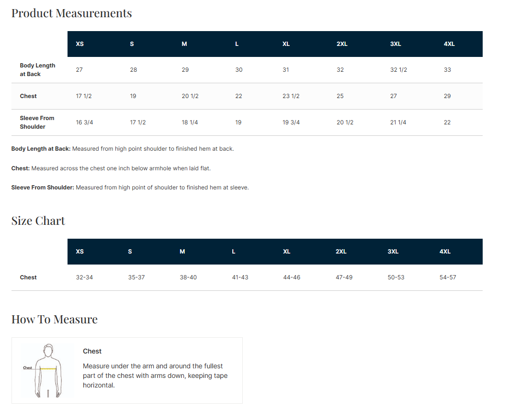Click the chest measurement body illustration
Screen dimensions: 532x409
coord(47,370)
